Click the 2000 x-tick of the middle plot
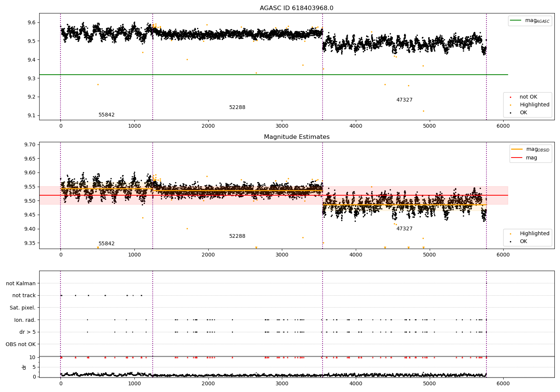560x392 pixels. tap(208, 255)
